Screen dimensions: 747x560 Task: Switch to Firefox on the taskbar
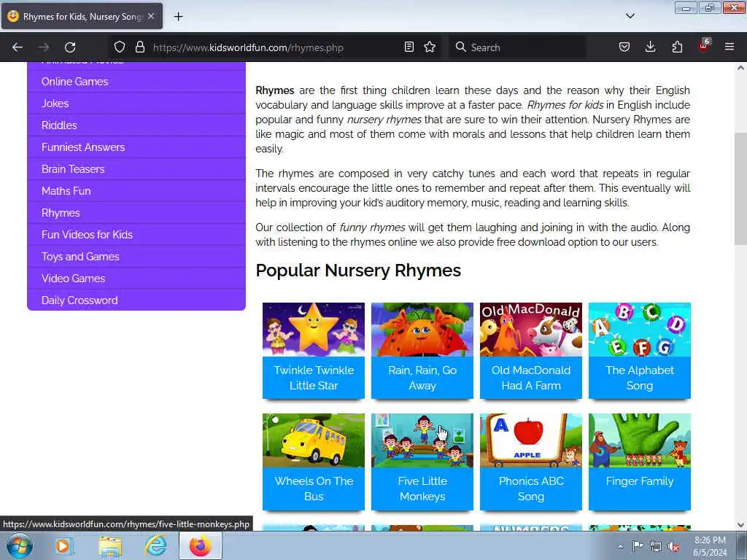pyautogui.click(x=201, y=545)
